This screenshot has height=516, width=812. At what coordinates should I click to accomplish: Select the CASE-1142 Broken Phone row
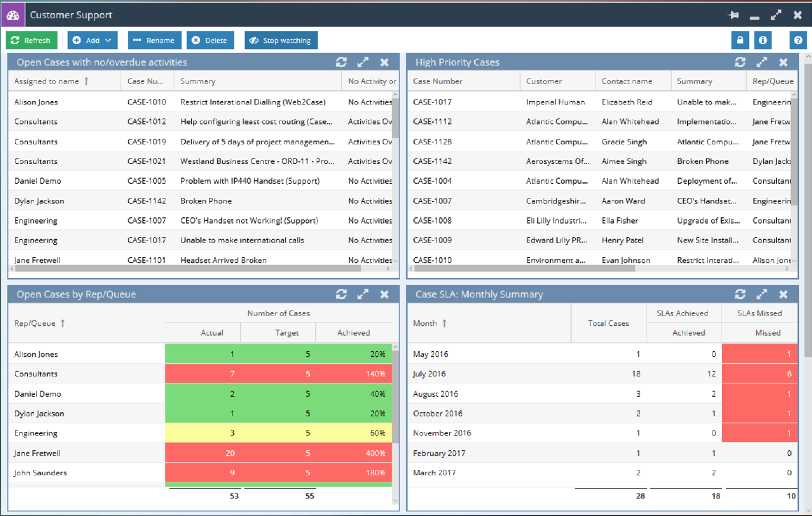point(206,201)
